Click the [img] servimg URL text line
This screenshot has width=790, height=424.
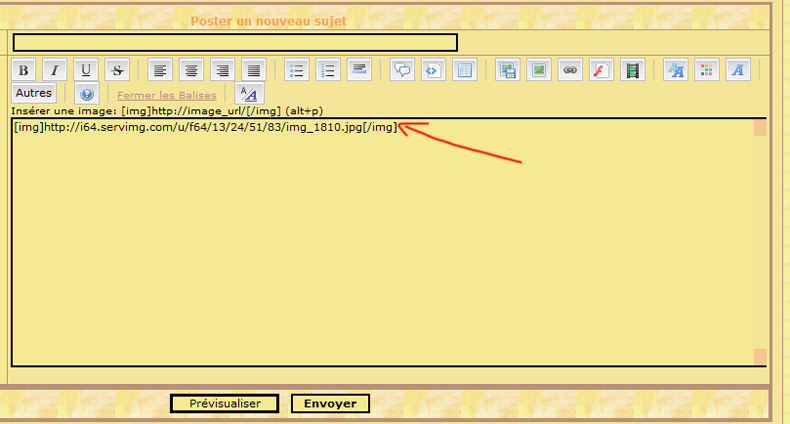[x=206, y=127]
